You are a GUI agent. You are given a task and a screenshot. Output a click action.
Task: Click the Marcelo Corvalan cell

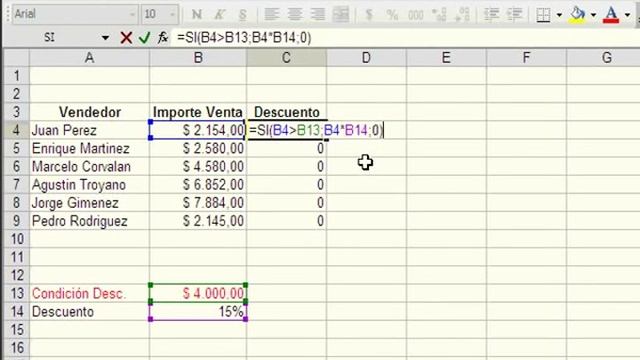pyautogui.click(x=89, y=167)
